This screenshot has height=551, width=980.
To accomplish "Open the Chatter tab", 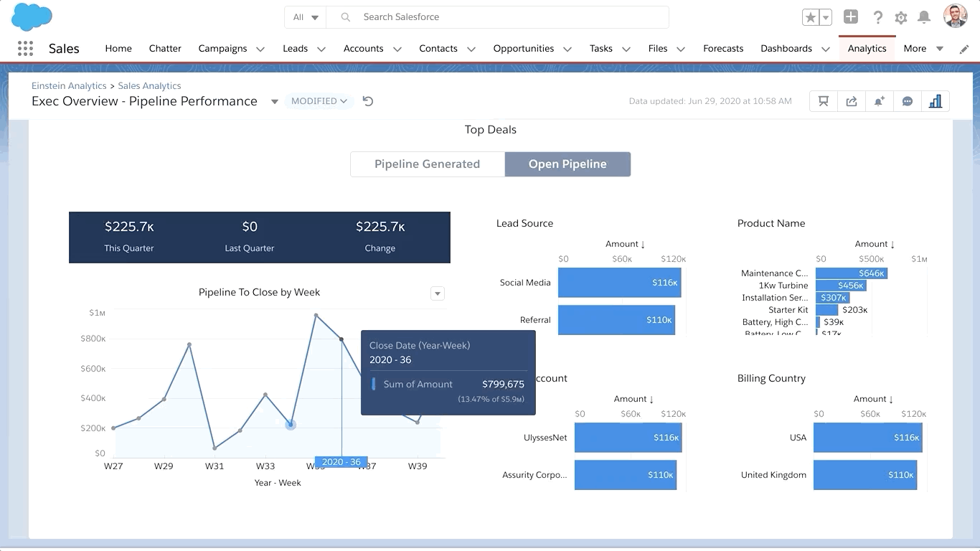I will [165, 48].
